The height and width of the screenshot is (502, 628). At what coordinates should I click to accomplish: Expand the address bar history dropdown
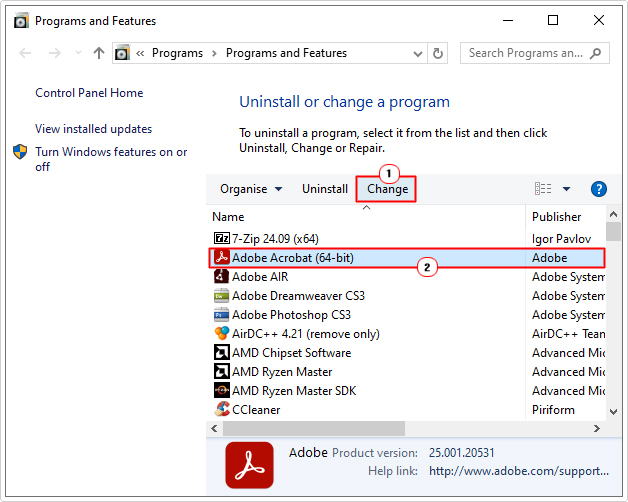click(418, 53)
